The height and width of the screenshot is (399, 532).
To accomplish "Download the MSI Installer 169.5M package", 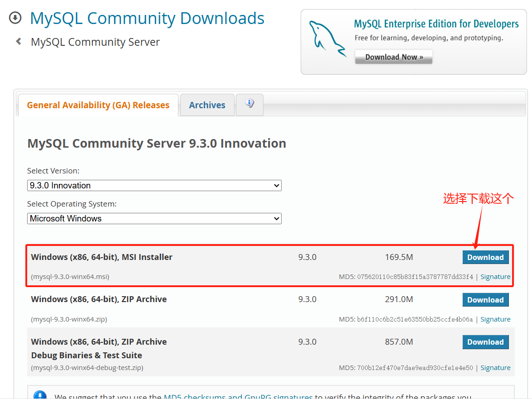I will [485, 257].
